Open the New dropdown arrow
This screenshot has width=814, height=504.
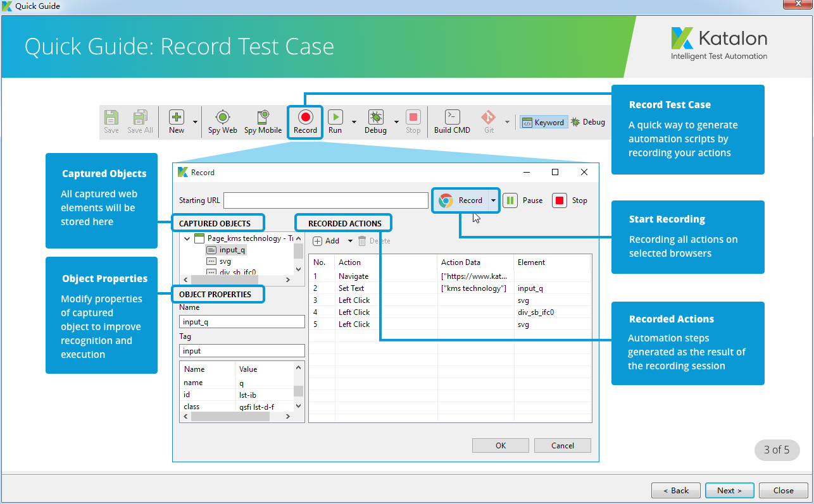[195, 121]
